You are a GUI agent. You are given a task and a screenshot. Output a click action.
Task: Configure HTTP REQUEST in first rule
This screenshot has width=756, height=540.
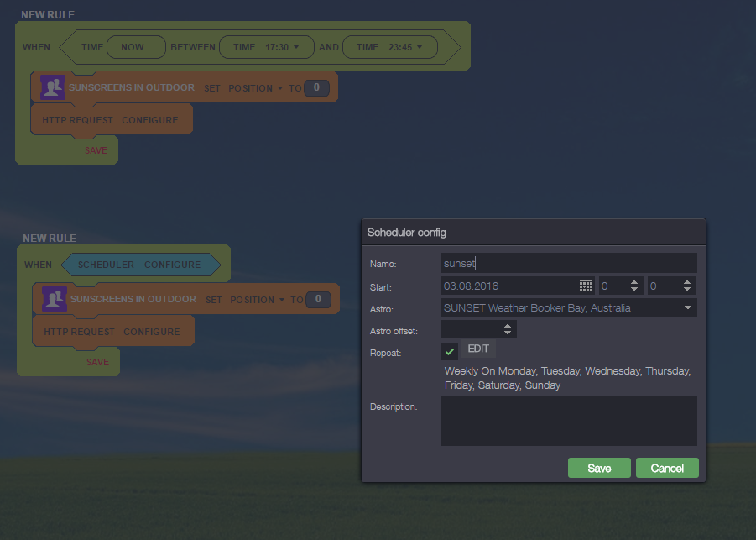(150, 120)
